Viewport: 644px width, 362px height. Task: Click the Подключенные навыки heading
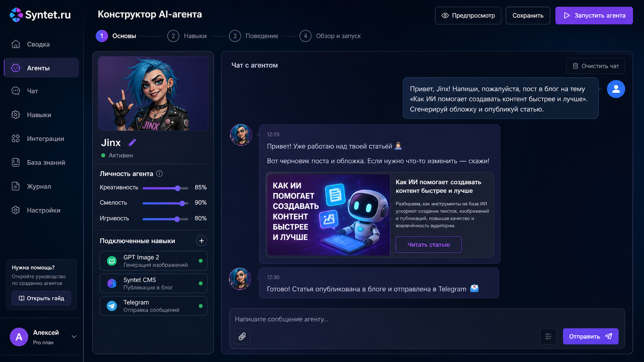tap(137, 241)
